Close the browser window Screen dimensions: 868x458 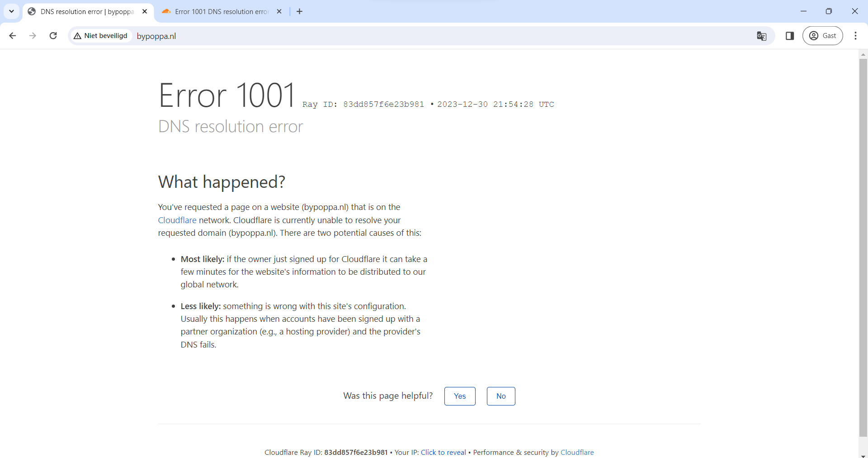point(854,11)
